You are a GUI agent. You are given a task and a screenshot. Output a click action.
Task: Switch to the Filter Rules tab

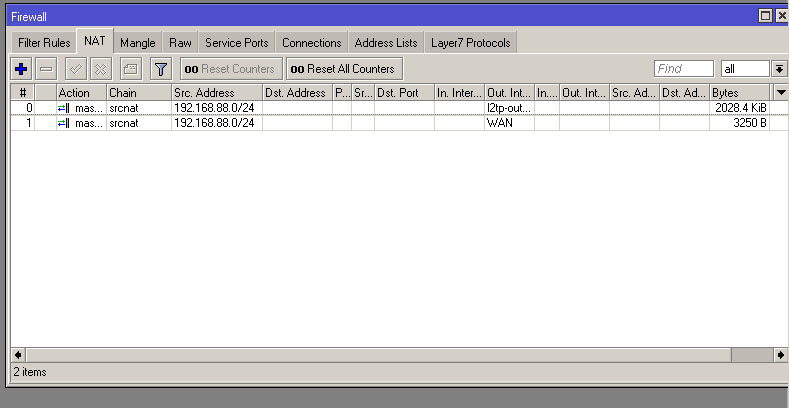click(x=44, y=43)
